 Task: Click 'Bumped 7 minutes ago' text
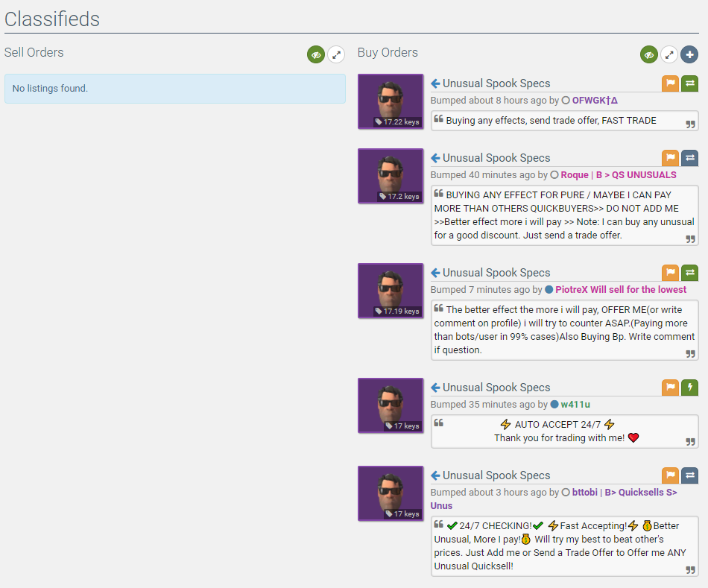[x=480, y=289]
